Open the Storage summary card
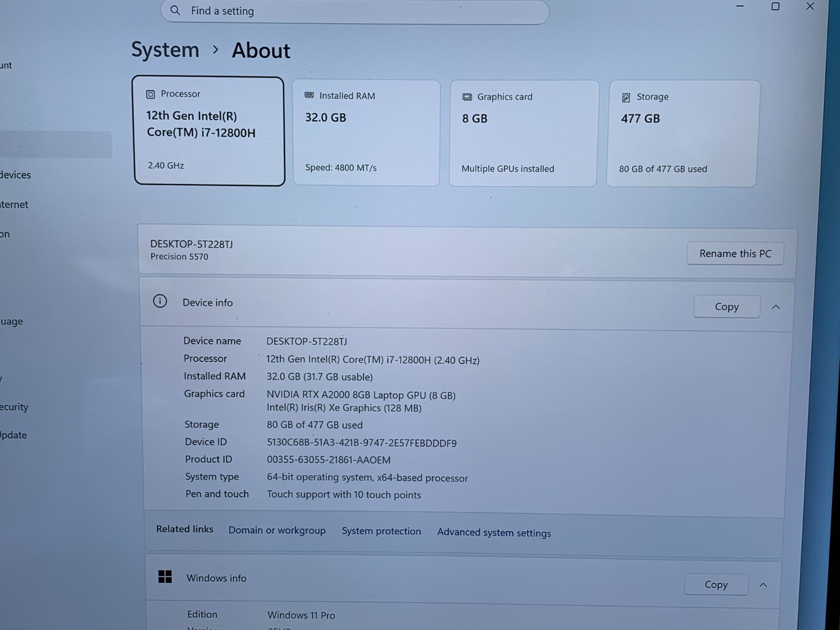 coord(682,133)
